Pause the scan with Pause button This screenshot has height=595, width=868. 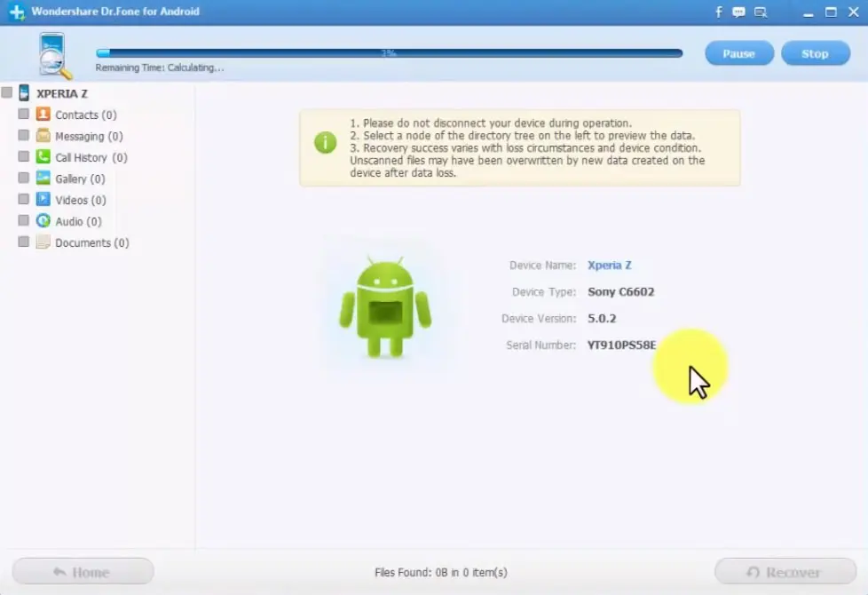pyautogui.click(x=739, y=53)
